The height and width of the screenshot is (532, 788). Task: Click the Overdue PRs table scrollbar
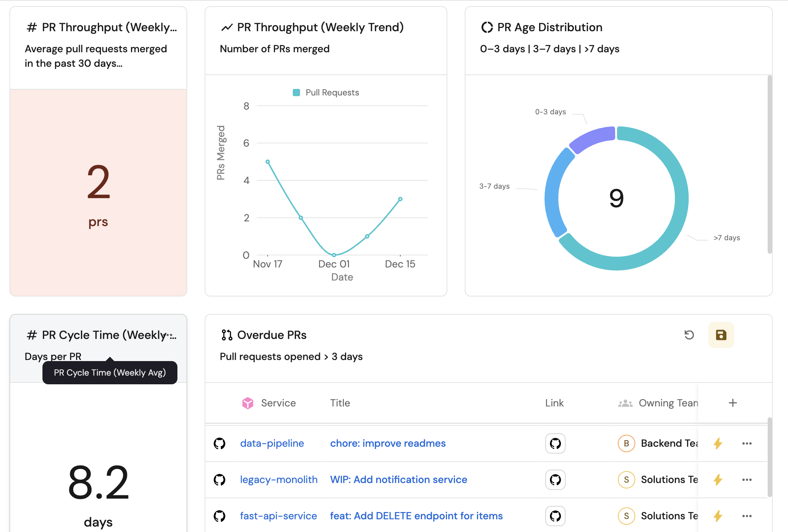(x=769, y=457)
